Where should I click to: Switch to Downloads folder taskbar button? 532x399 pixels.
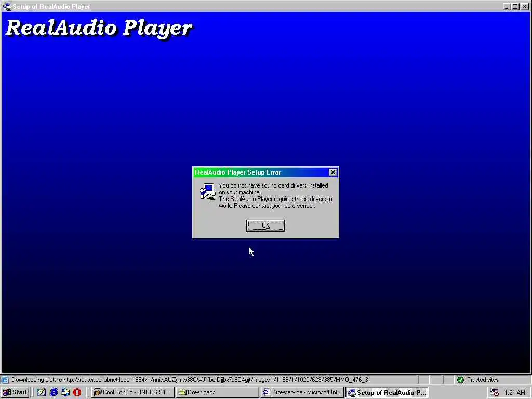[x=217, y=392]
